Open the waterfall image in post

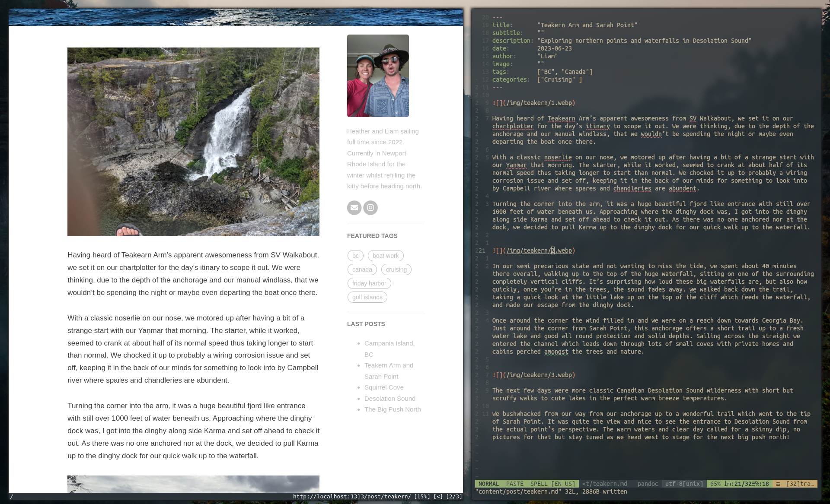(x=193, y=142)
